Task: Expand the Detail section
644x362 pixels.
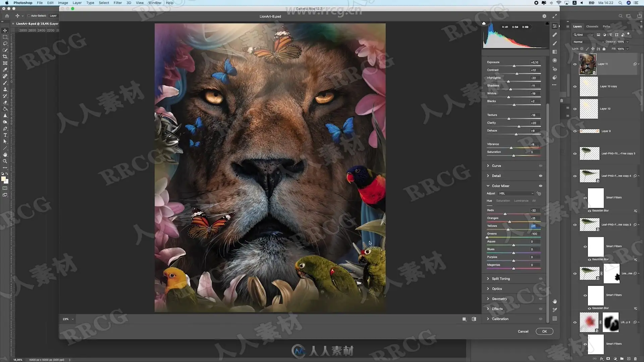Action: (x=488, y=176)
